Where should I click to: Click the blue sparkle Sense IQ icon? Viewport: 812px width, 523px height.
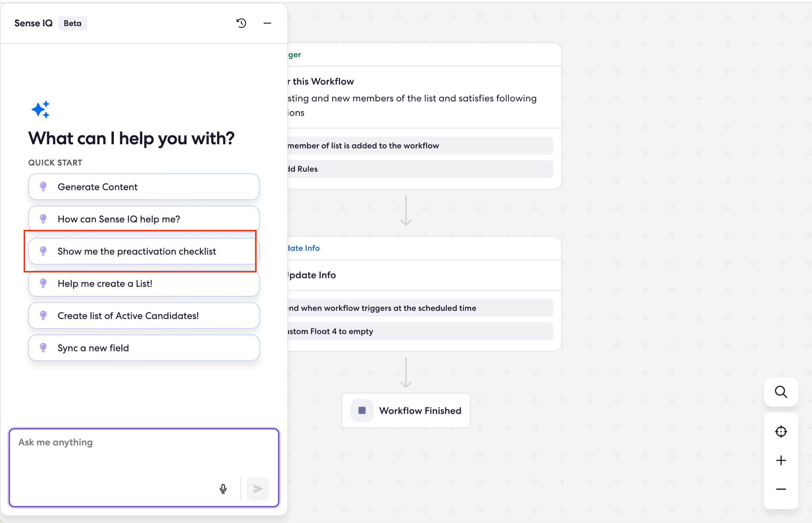click(40, 109)
